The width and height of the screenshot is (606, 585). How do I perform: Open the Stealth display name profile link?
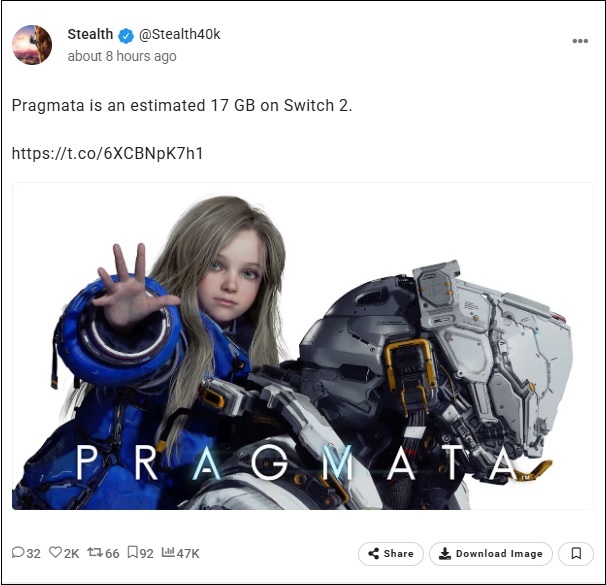click(90, 34)
